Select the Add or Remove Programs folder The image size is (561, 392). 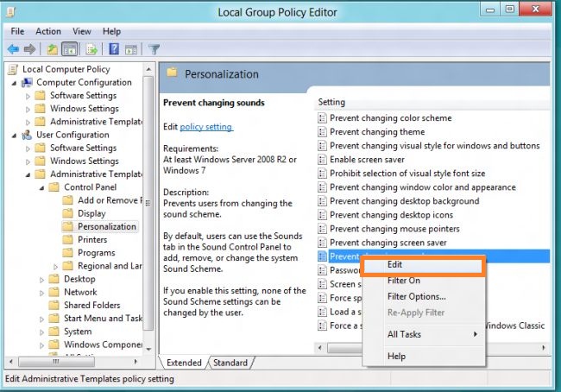tap(110, 200)
